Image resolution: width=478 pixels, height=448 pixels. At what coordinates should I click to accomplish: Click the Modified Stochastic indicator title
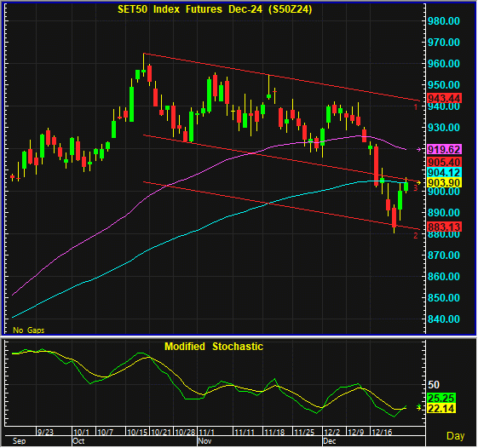(214, 347)
